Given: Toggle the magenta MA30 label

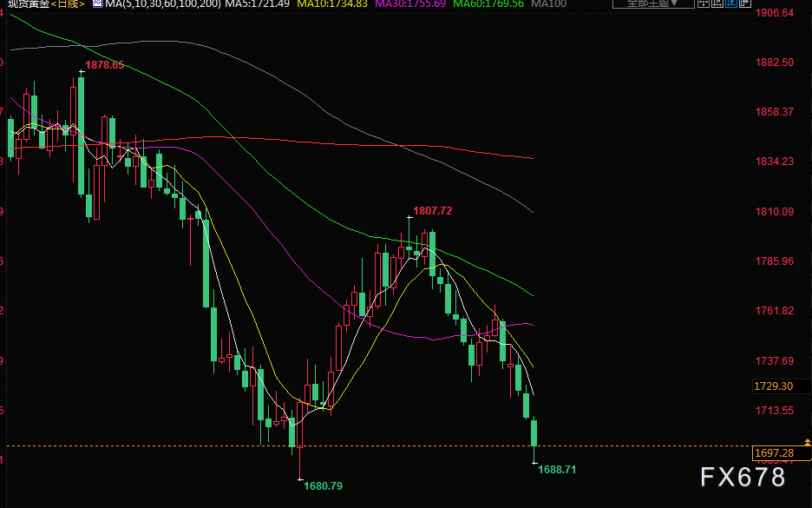Looking at the screenshot, I should [409, 4].
